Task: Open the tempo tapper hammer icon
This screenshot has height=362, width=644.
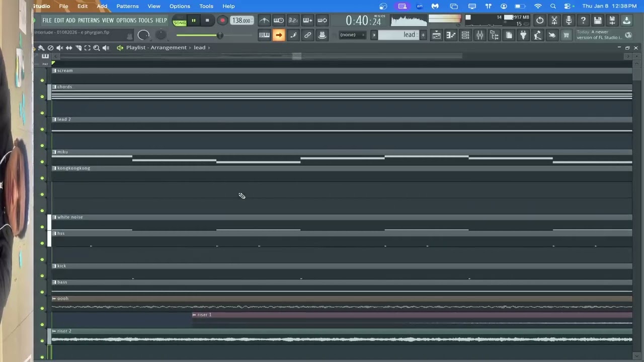Action: 538,35
